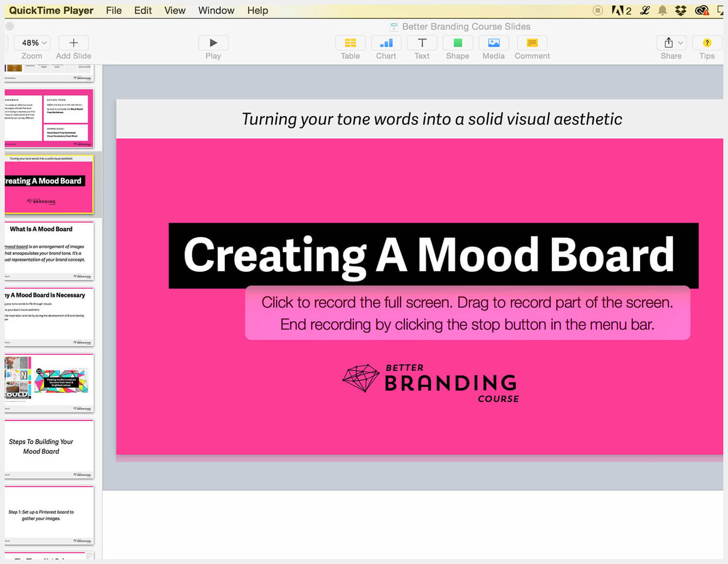Click the Play slideshow icon
728x564 pixels.
tap(213, 43)
